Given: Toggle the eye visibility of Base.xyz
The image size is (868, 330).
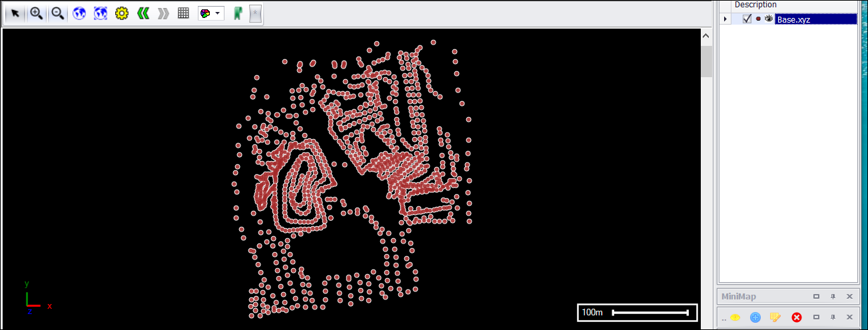Looking at the screenshot, I should pos(769,19).
